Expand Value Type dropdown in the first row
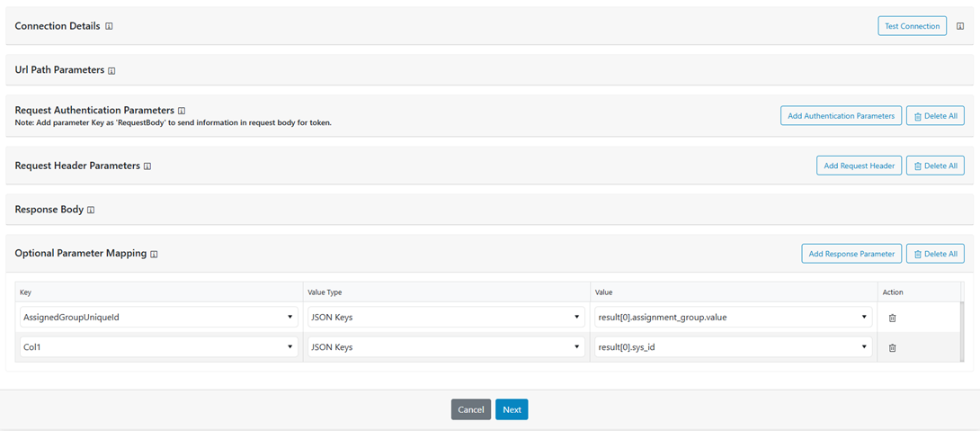This screenshot has height=431, width=980. (x=445, y=317)
